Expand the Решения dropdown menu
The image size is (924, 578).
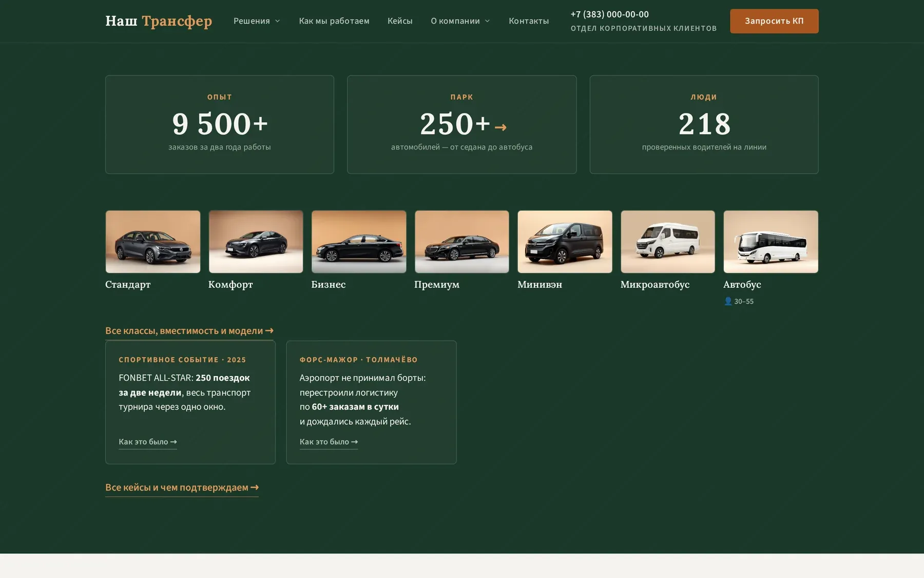257,21
